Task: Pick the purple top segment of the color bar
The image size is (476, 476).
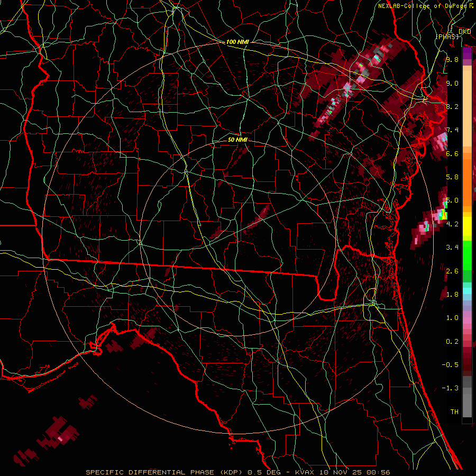Action: point(467,53)
